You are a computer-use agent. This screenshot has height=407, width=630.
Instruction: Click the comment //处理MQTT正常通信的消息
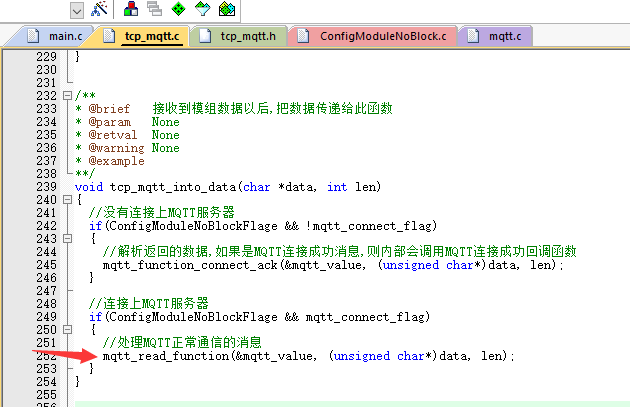[182, 343]
